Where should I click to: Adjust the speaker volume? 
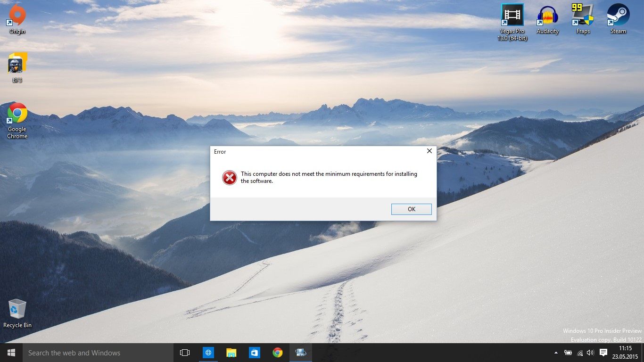pyautogui.click(x=590, y=352)
